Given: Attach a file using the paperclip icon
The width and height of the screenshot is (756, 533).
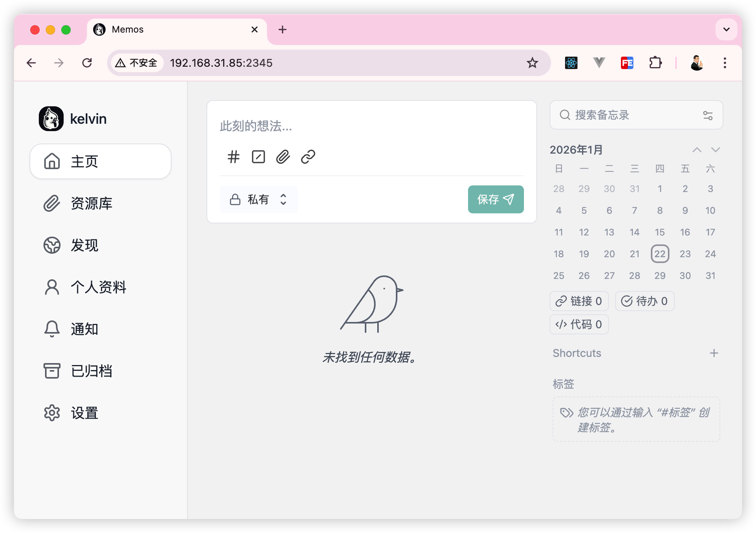Looking at the screenshot, I should (x=283, y=157).
